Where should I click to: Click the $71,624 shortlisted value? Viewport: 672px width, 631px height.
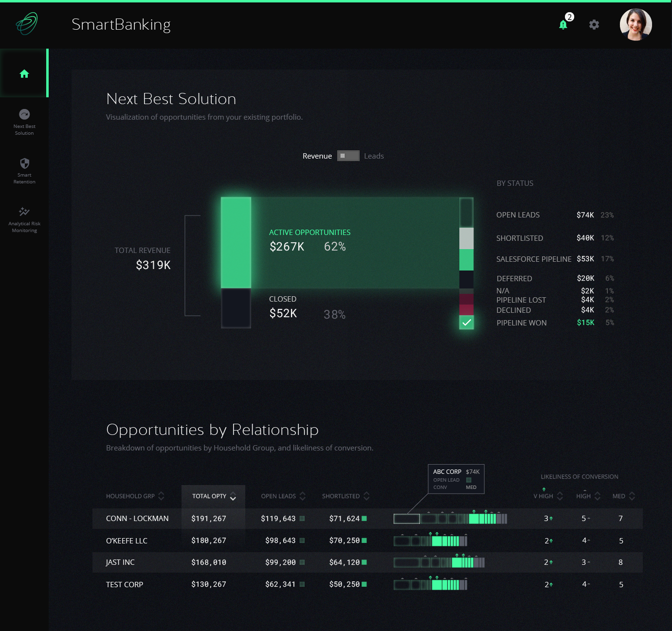345,519
